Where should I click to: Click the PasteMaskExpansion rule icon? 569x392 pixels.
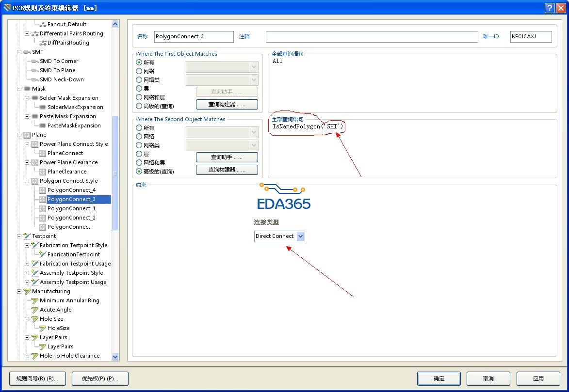(x=43, y=125)
